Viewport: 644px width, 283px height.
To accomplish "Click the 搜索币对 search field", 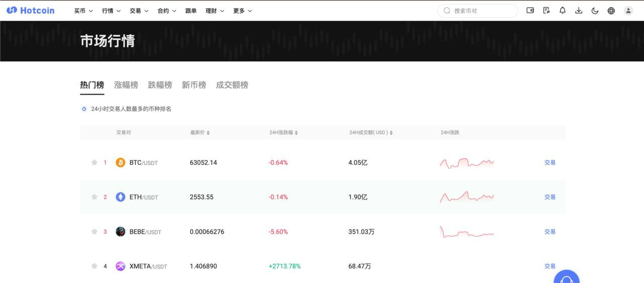I will click(478, 11).
